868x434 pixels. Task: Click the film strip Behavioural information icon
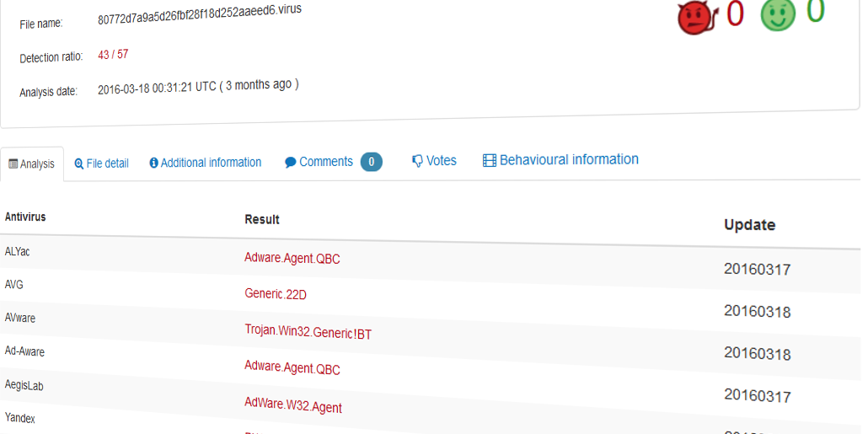(x=490, y=160)
